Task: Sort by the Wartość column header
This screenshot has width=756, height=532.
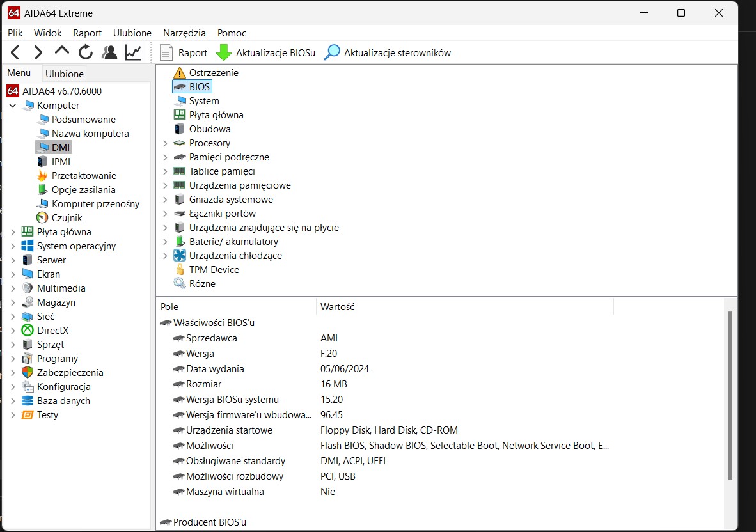Action: point(465,306)
